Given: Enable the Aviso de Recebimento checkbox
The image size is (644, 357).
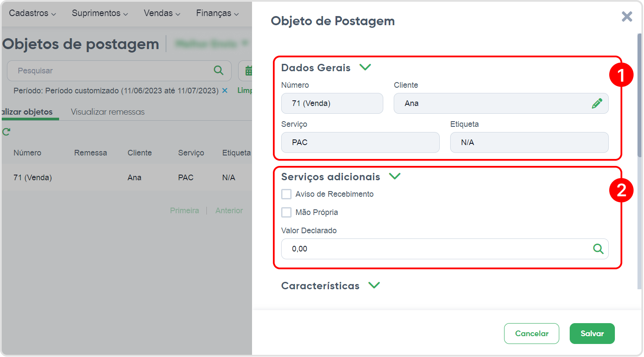Looking at the screenshot, I should pos(286,194).
